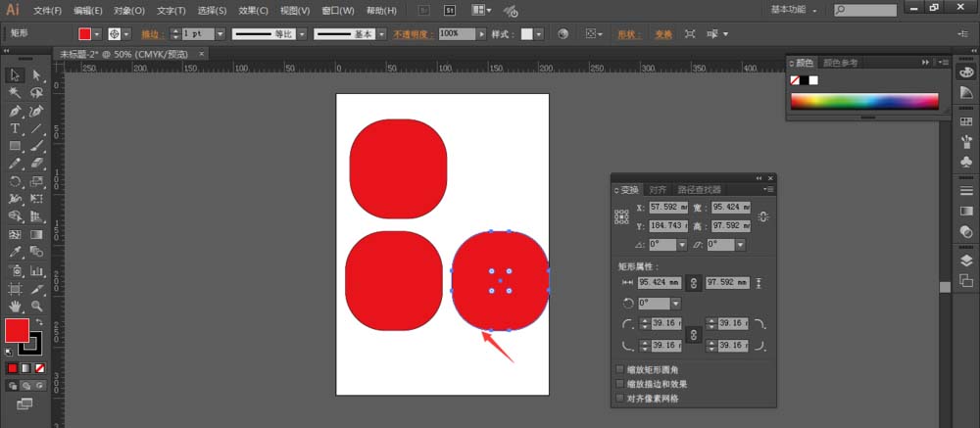Viewport: 980px width, 428px height.
Task: Select the Rotate tool
Action: click(15, 181)
